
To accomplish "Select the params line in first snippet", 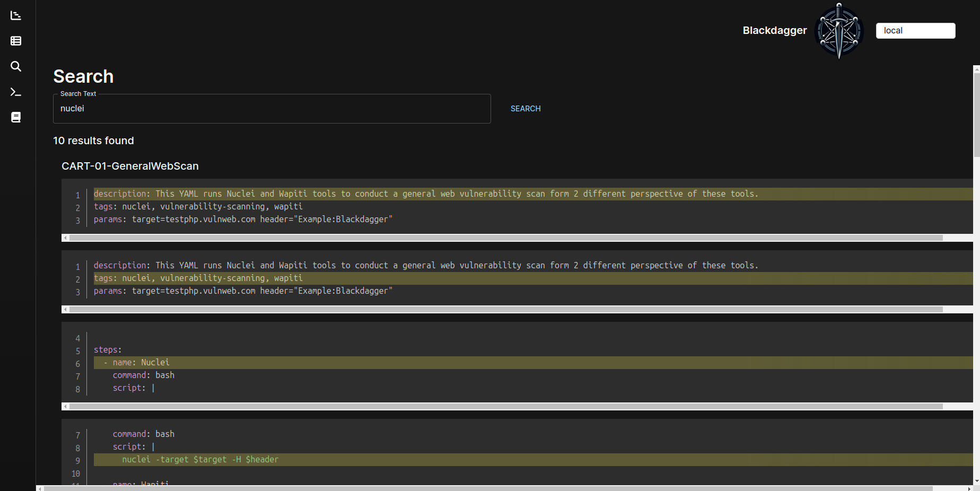I will pyautogui.click(x=243, y=219).
